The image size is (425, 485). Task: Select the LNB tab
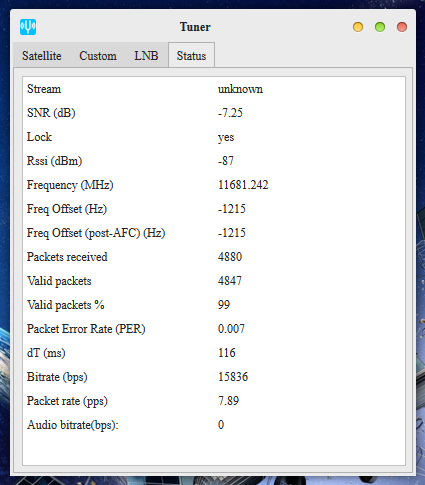(x=146, y=56)
